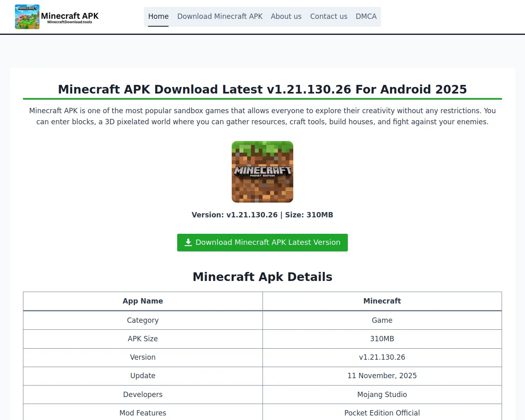The width and height of the screenshot is (525, 420).
Task: Click the '11 November, 2025' table cell
Action: point(382,376)
